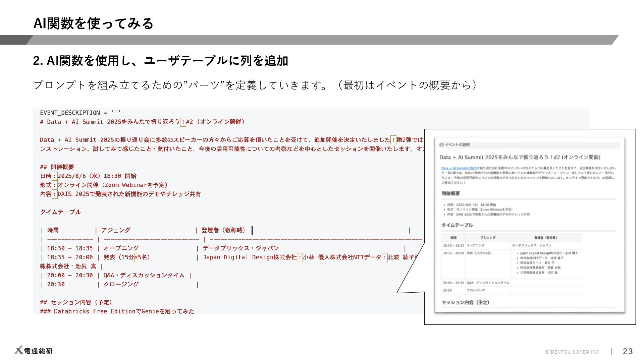The image size is (644, 362).
Task: Select the heading 2. AI関数を使用し、ユーザテーブルに列を追加
Action: tap(161, 61)
